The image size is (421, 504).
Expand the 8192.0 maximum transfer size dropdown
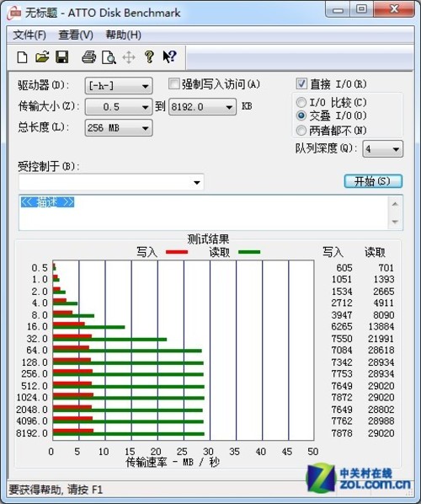[x=202, y=107]
